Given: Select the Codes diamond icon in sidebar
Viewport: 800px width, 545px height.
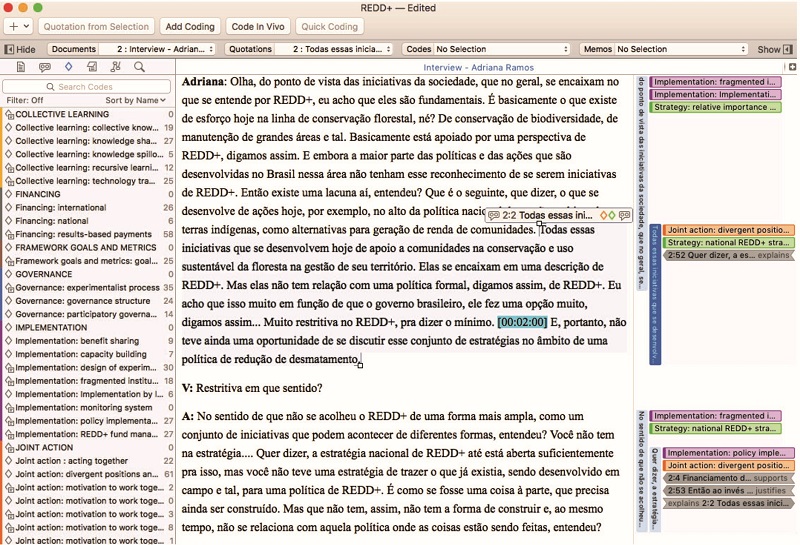Looking at the screenshot, I should (68, 67).
